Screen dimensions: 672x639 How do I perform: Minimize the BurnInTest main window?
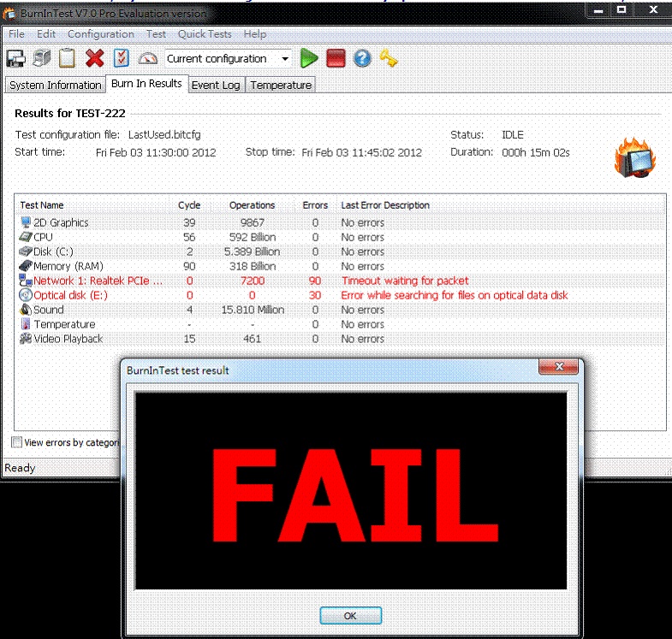point(599,9)
